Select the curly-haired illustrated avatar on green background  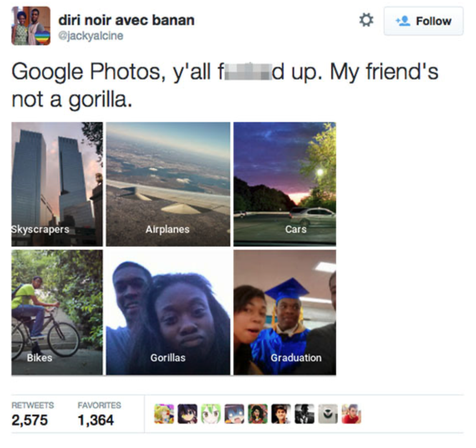point(258,414)
